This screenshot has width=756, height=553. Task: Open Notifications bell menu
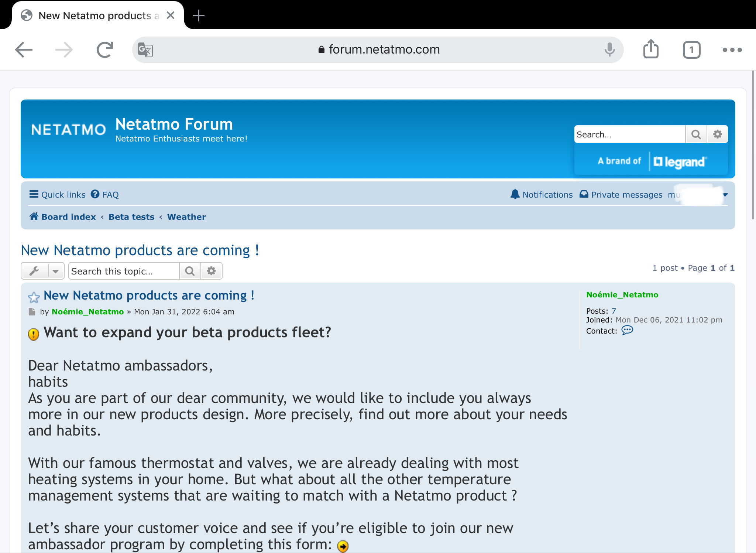coord(542,195)
